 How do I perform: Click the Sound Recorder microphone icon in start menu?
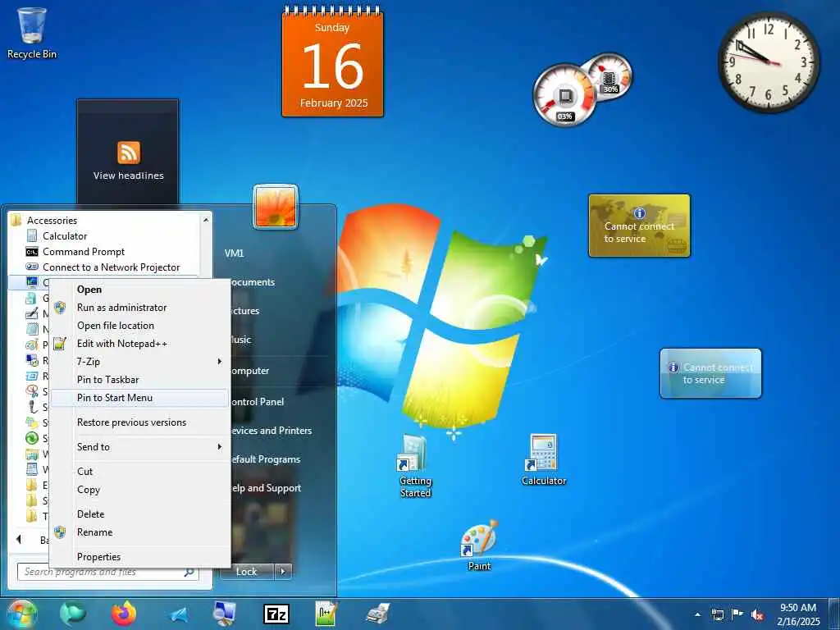pyautogui.click(x=32, y=407)
